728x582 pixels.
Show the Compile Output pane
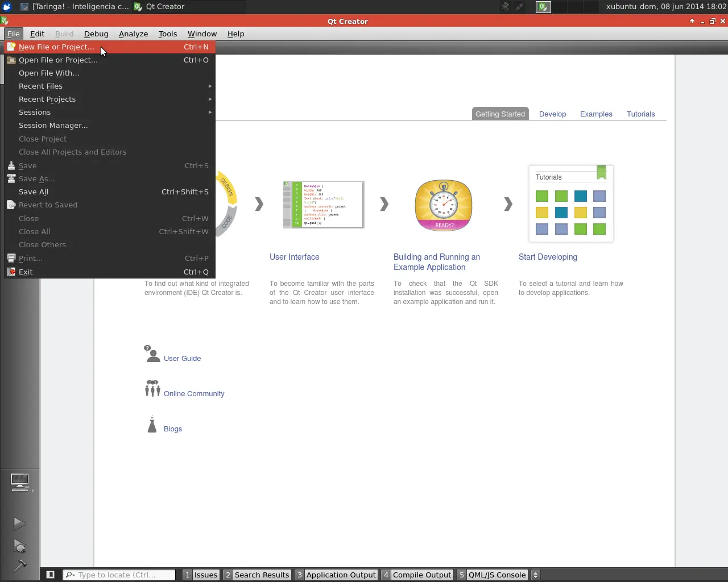coord(417,575)
